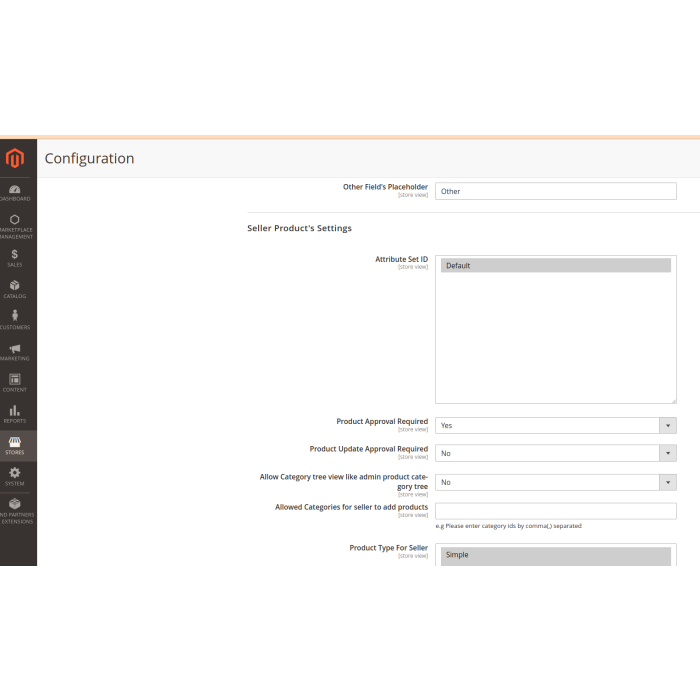
Task: Open the Catalog sidebar icon
Action: coord(15,289)
